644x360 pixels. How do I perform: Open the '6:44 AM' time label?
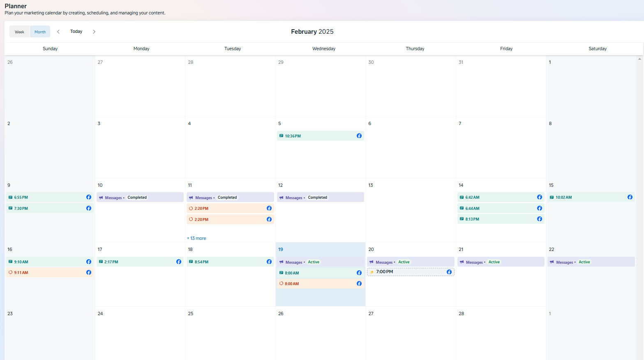click(x=472, y=208)
